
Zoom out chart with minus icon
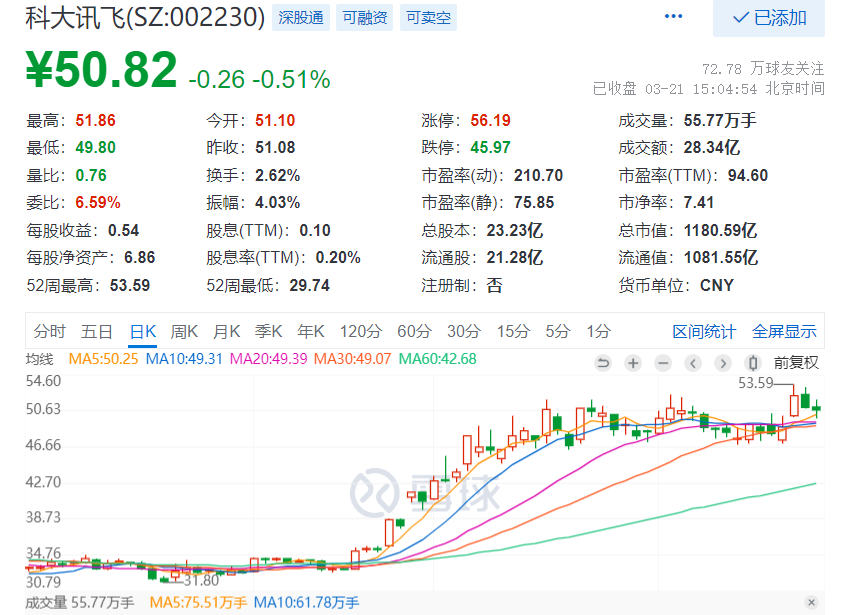[x=663, y=363]
